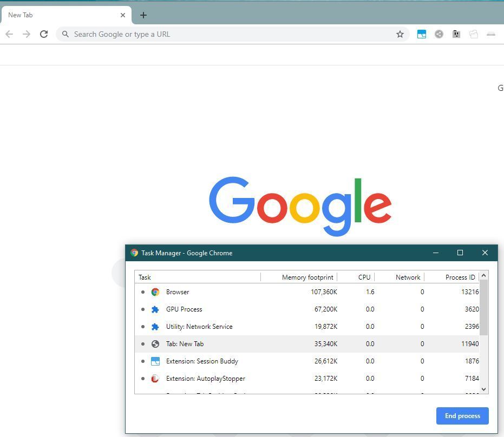Click memory value 26,612K
Screen dimensions: 504x437
pos(325,361)
